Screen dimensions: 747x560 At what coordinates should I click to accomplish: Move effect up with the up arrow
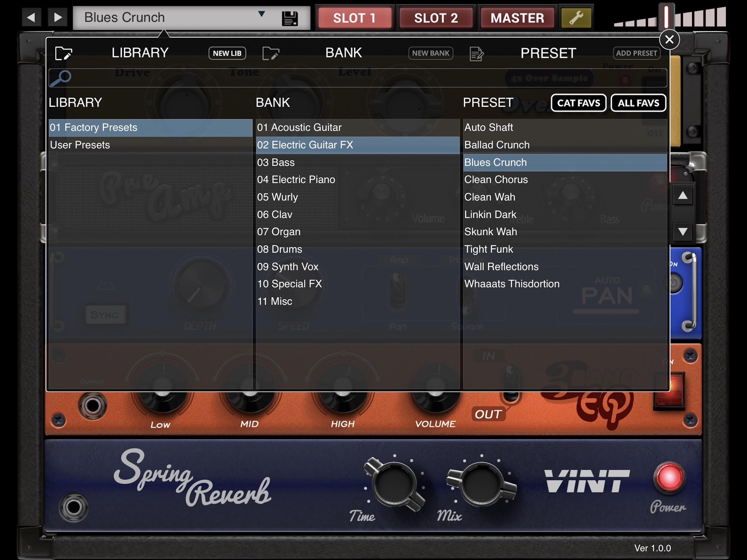pyautogui.click(x=682, y=195)
